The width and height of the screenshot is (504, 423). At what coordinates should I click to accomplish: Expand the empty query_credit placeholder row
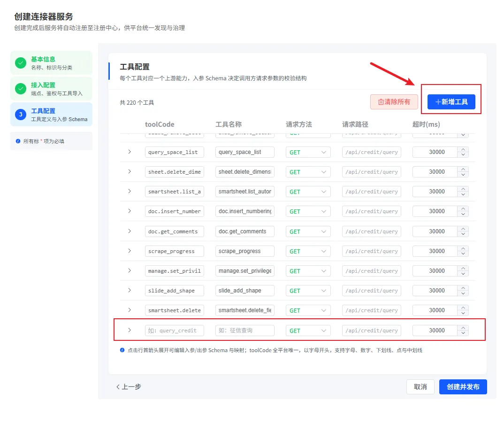130,331
